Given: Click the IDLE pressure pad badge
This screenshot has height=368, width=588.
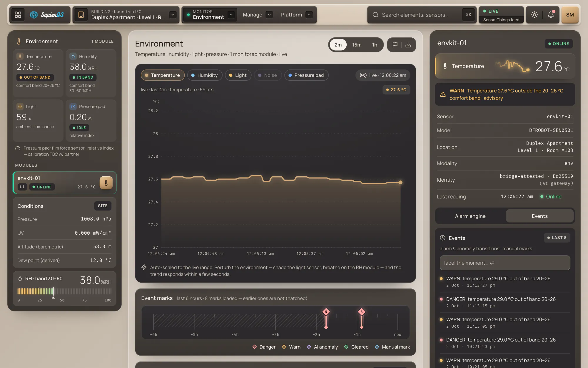Looking at the screenshot, I should point(79,128).
